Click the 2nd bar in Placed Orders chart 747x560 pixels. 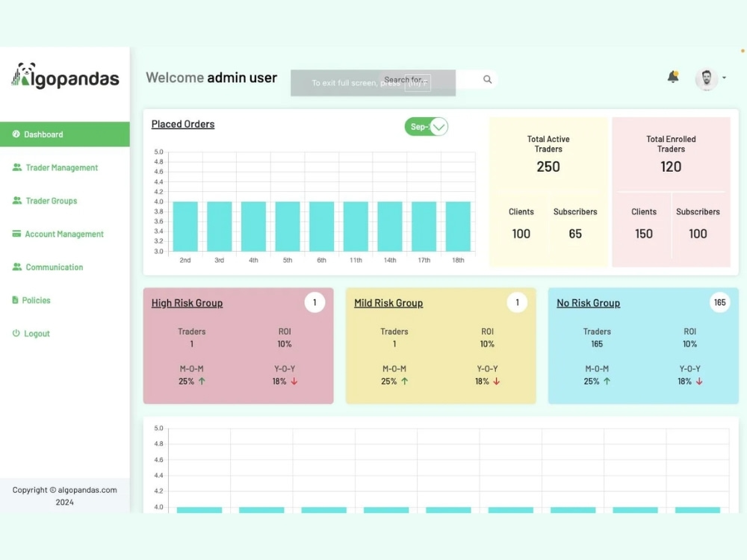(x=185, y=226)
